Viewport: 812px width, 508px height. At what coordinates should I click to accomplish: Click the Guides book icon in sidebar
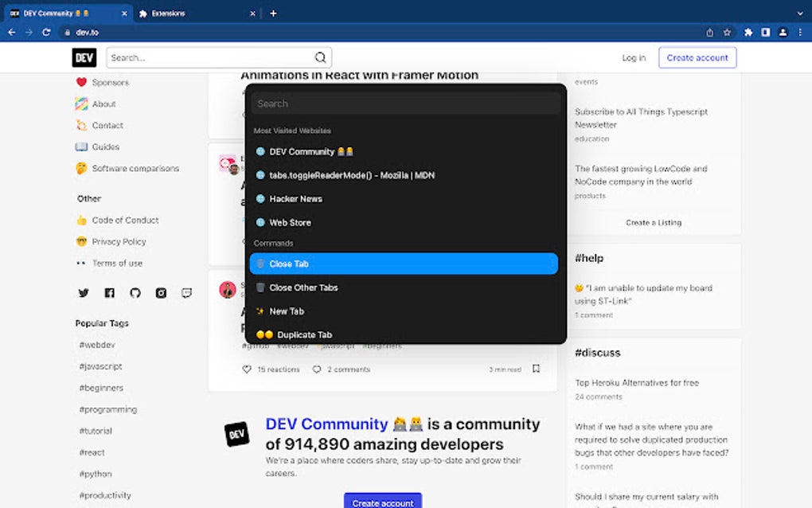click(81, 147)
